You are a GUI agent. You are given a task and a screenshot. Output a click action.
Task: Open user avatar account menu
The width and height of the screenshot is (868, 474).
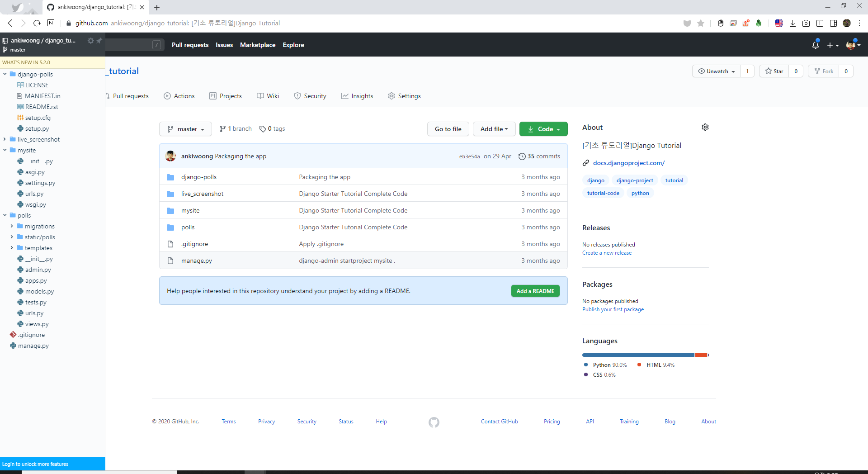pos(853,45)
